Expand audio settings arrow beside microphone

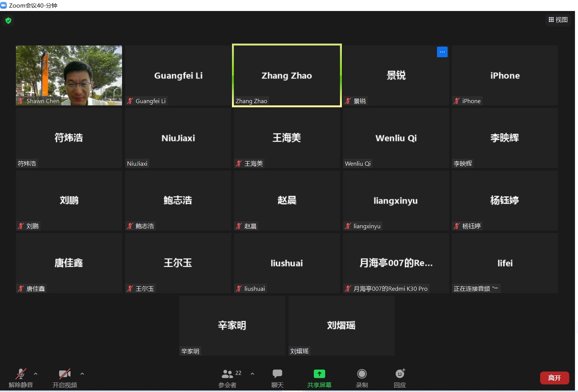coord(36,374)
